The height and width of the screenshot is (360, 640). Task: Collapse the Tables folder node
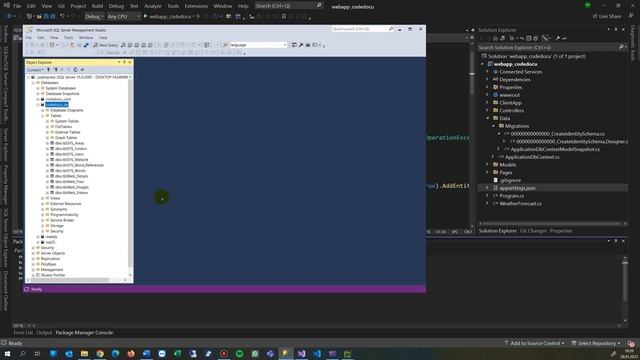[43, 116]
